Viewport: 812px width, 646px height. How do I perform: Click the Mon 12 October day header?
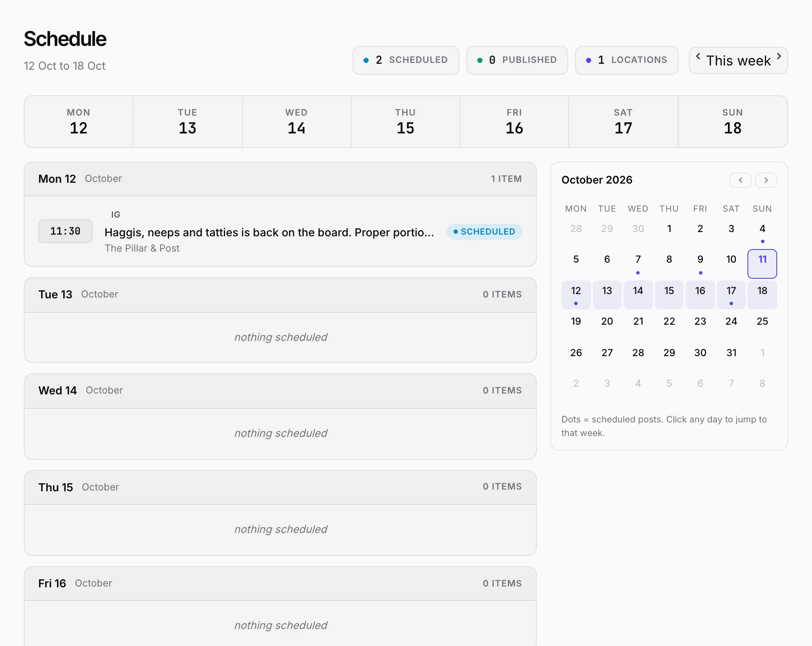[280, 179]
